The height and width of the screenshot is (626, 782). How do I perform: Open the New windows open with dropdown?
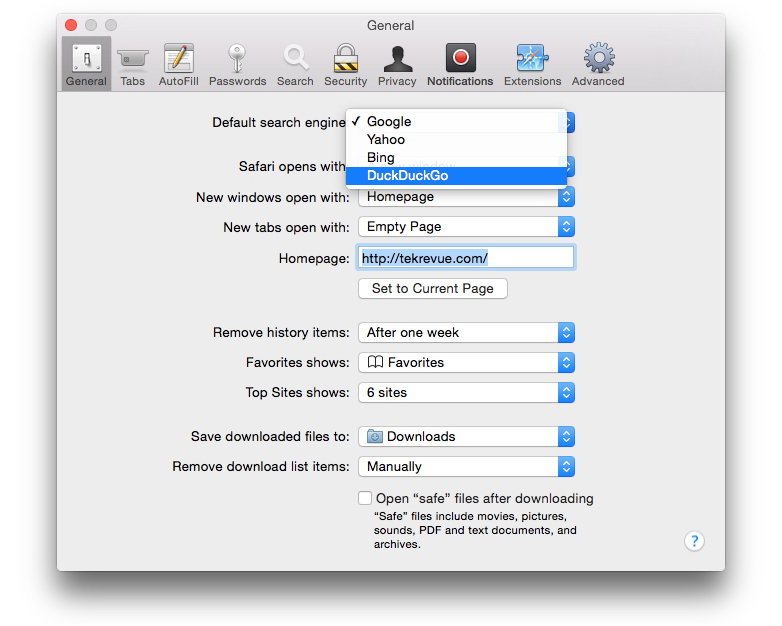point(466,197)
